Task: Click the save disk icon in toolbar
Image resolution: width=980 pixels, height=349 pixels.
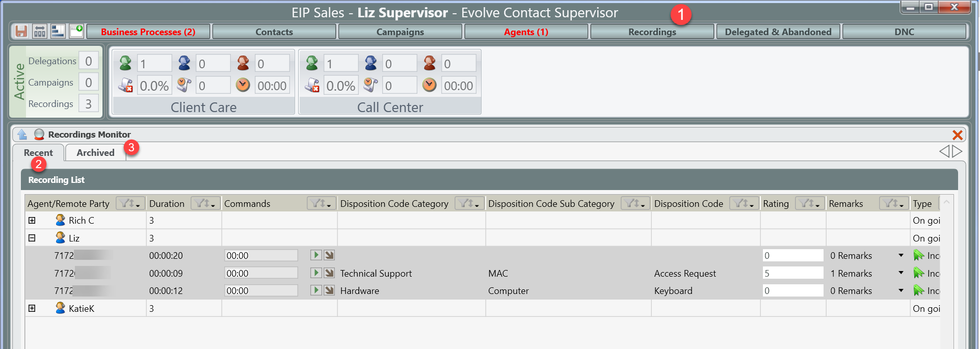Action: [x=21, y=32]
